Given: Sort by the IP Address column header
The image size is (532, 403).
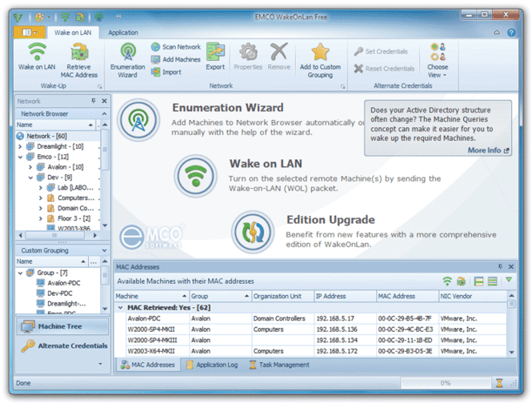Looking at the screenshot, I should 345,296.
